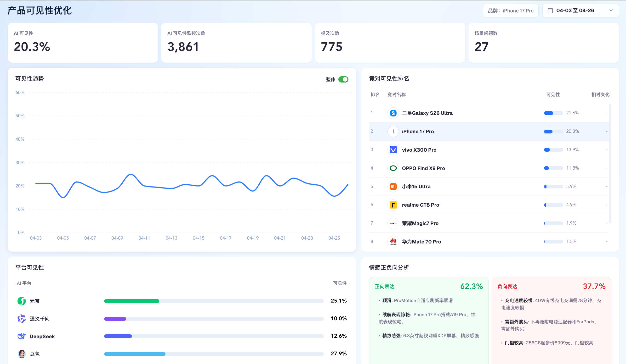Image resolution: width=626 pixels, height=364 pixels.
Task: Click the AI 可见性监控次数 3,861 card
Action: pyautogui.click(x=236, y=43)
